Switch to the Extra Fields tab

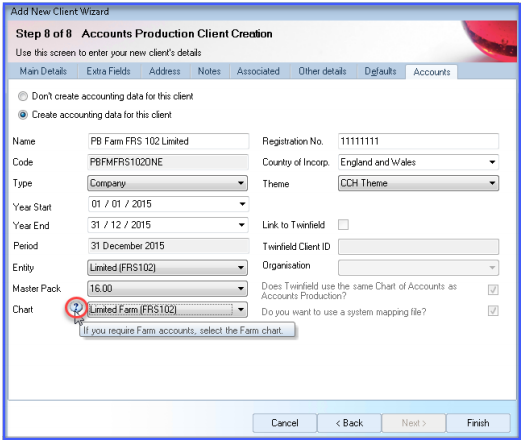click(x=109, y=71)
